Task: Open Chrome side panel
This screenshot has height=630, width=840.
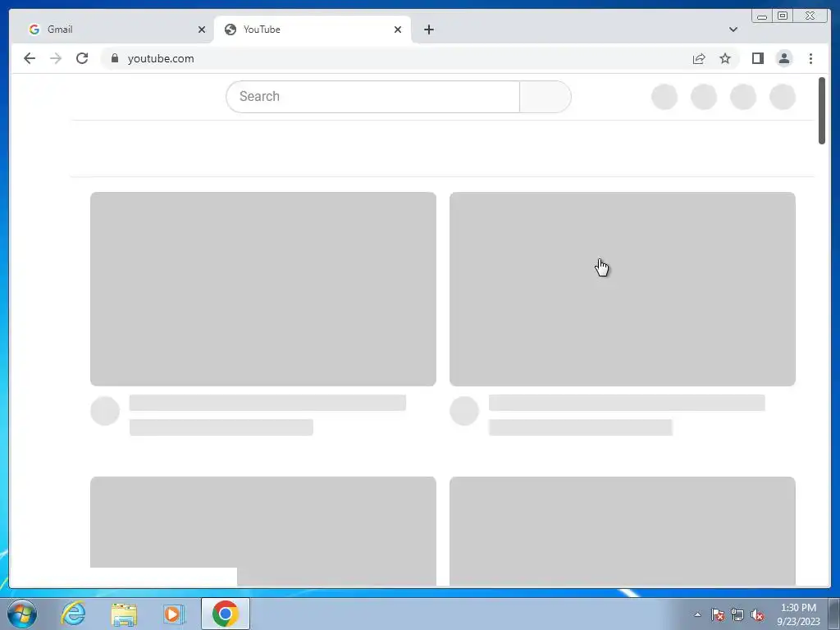Action: [757, 58]
